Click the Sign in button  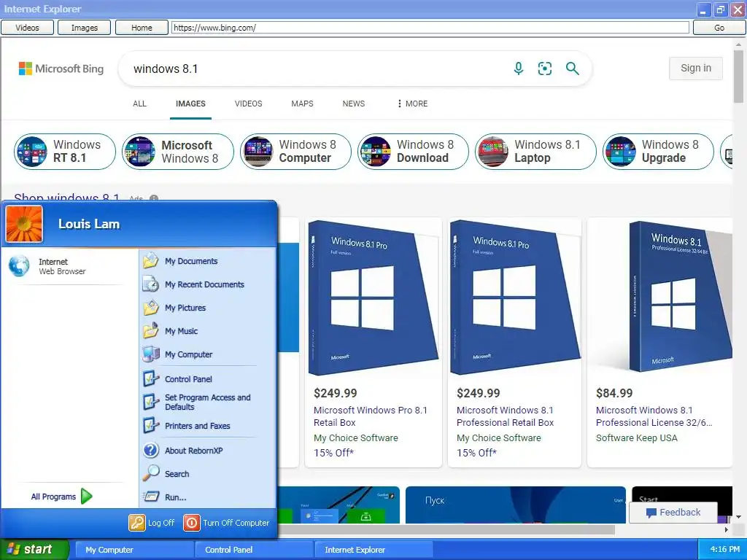coord(695,68)
